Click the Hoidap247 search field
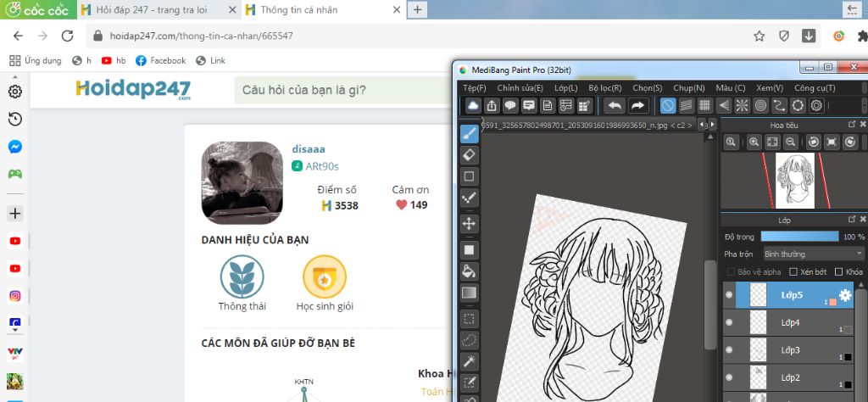This screenshot has height=402, width=868. pyautogui.click(x=343, y=90)
